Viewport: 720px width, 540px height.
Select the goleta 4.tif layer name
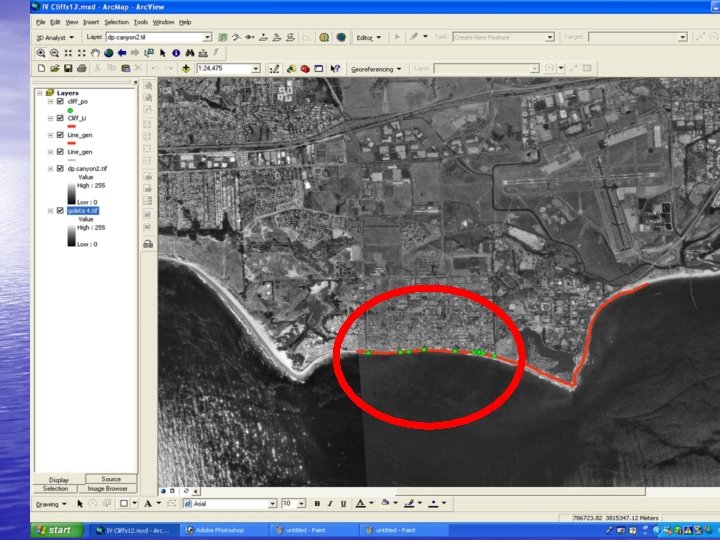(x=83, y=211)
